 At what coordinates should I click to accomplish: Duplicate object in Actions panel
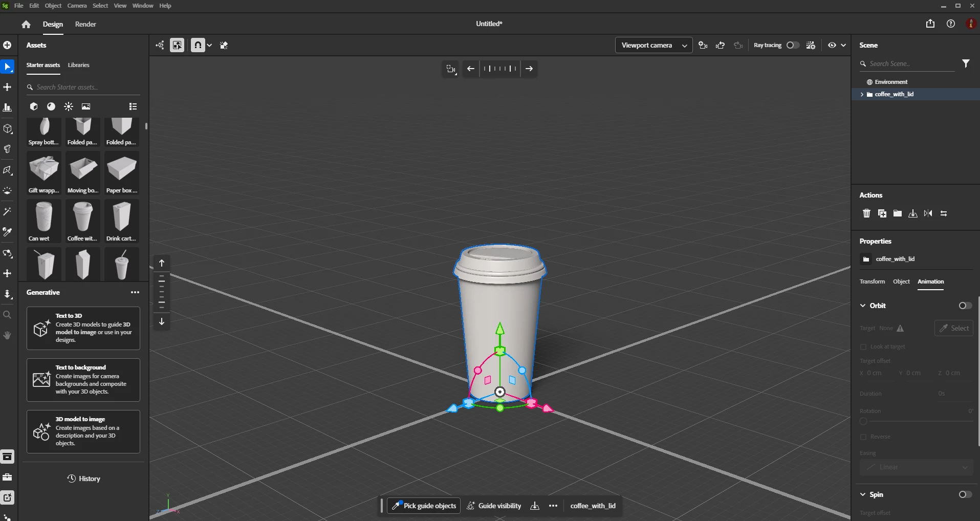pyautogui.click(x=882, y=213)
